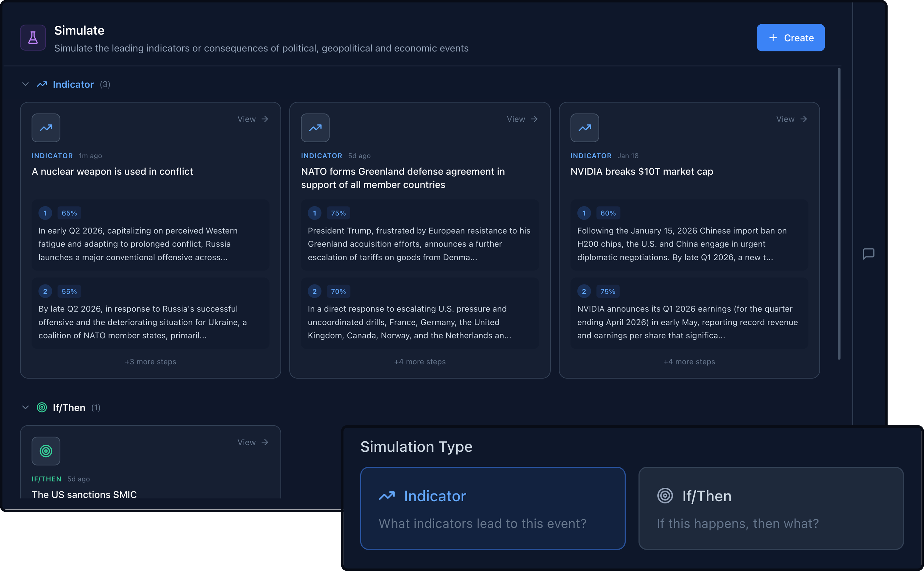This screenshot has height=571, width=924.
Task: Click the vertical scrollbar of the simulations list
Action: tap(839, 213)
